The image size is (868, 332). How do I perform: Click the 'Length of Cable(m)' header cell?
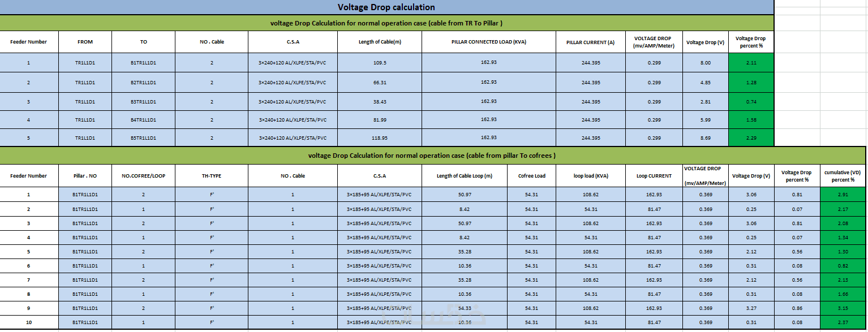[x=380, y=42]
